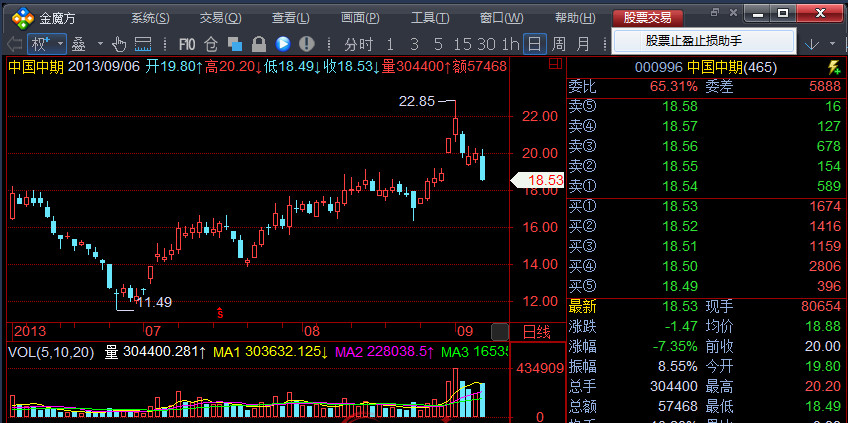Image resolution: width=848 pixels, height=423 pixels.
Task: Click the 000996 中国中期(465) stock title
Action: coord(706,68)
